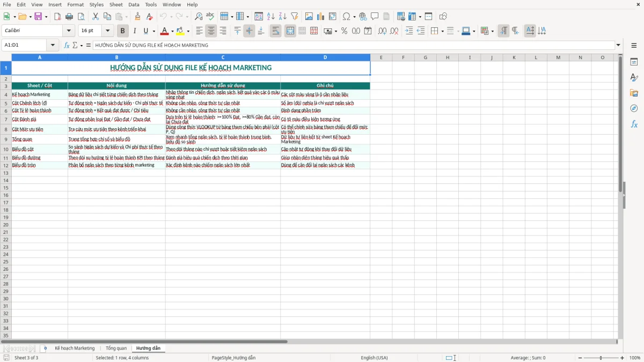
Task: Toggle Wrap Text button
Action: (276, 31)
